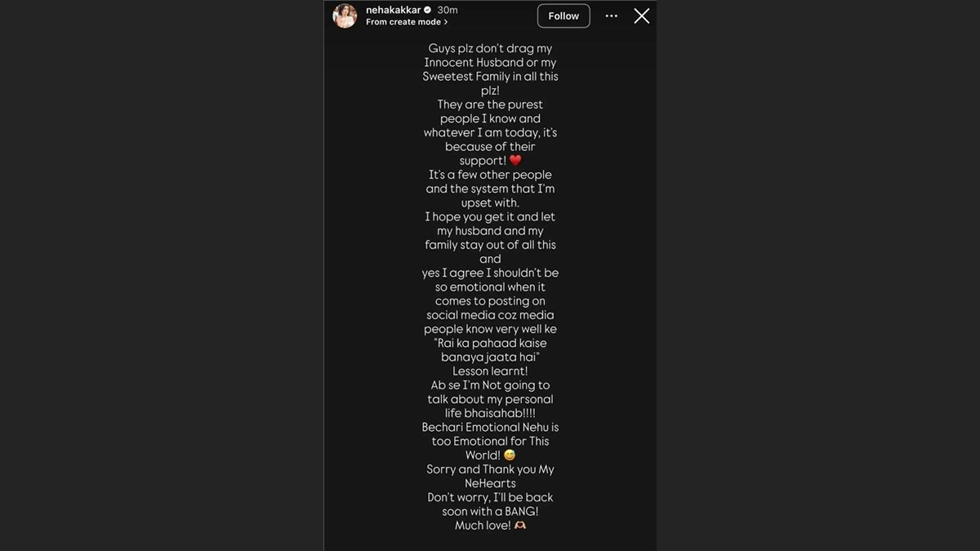Click the red heart emoji after support
980x551 pixels.
[x=515, y=161]
